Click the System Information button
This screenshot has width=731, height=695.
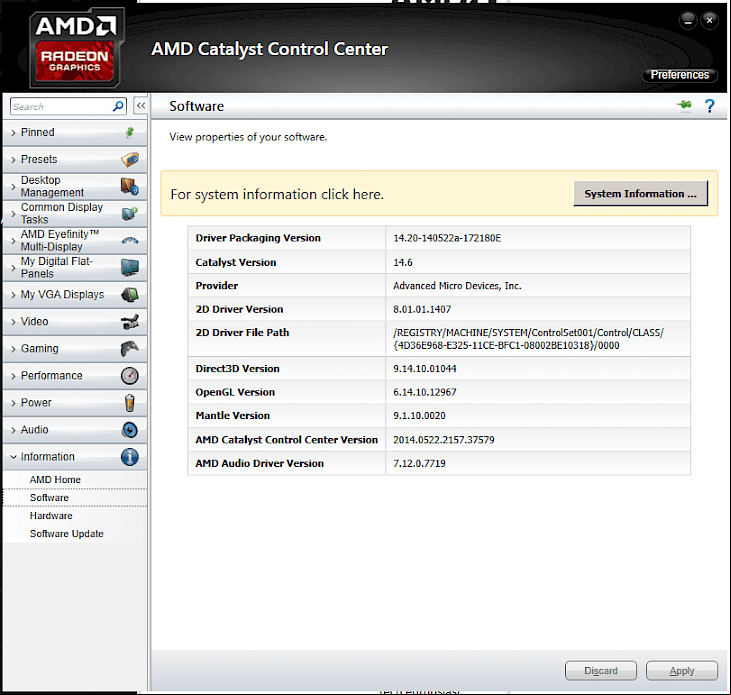pyautogui.click(x=641, y=193)
